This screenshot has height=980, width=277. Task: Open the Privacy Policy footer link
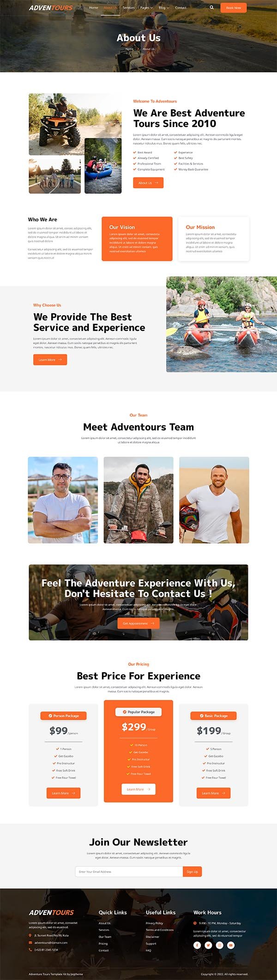click(x=154, y=923)
